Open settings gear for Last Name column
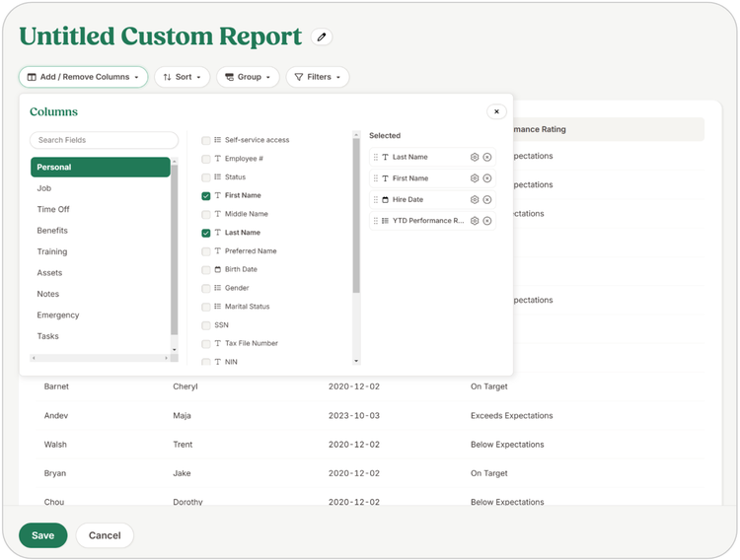This screenshot has width=740, height=560. [x=475, y=157]
